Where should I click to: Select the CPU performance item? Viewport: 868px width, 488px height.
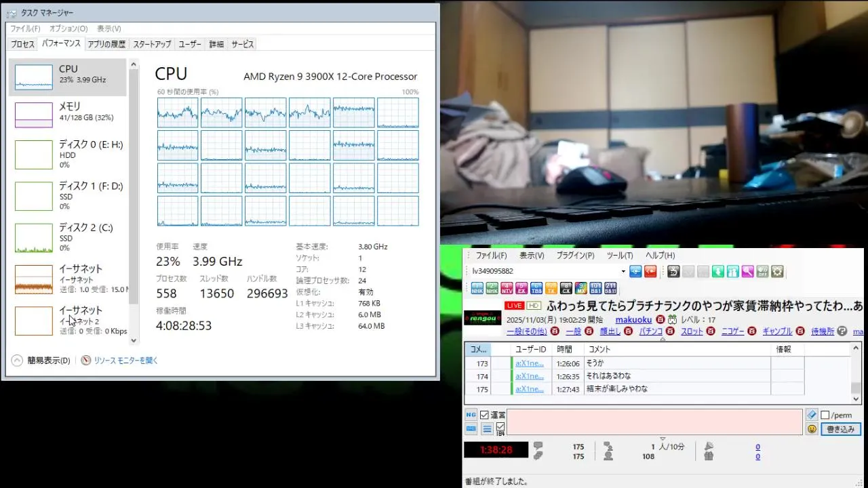click(x=68, y=77)
